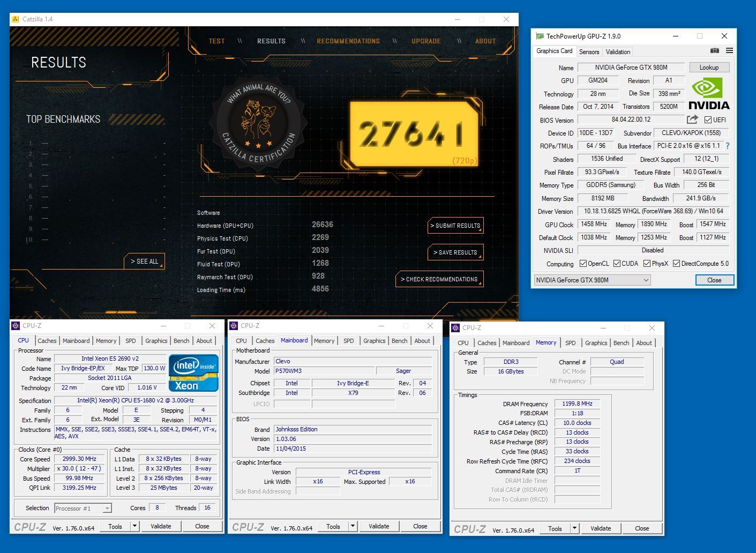
Task: Toggle the CUDA checkbox
Action: (x=617, y=264)
